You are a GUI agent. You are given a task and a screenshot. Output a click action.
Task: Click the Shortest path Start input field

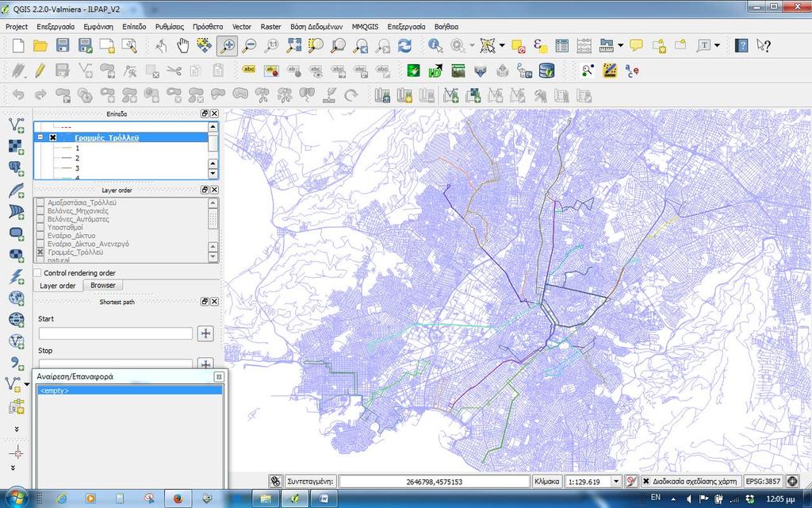(x=116, y=333)
